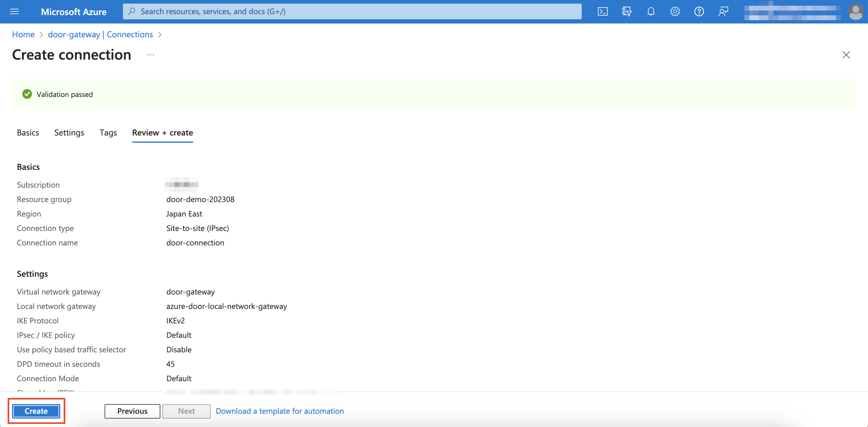Navigate to door-gateway | Connections breadcrumb

(100, 34)
